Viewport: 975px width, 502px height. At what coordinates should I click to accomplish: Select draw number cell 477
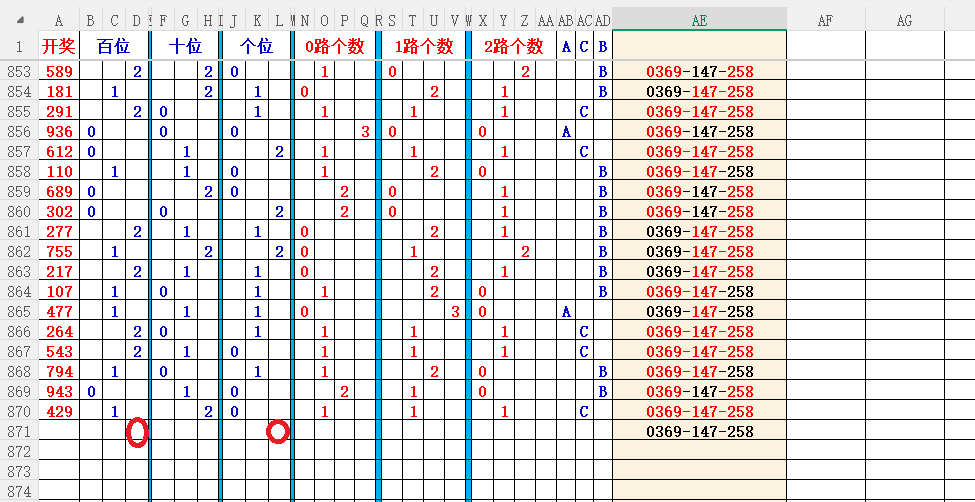(59, 311)
